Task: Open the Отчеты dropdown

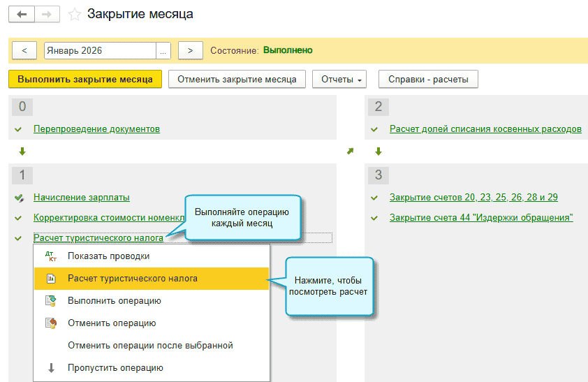Action: coord(339,80)
